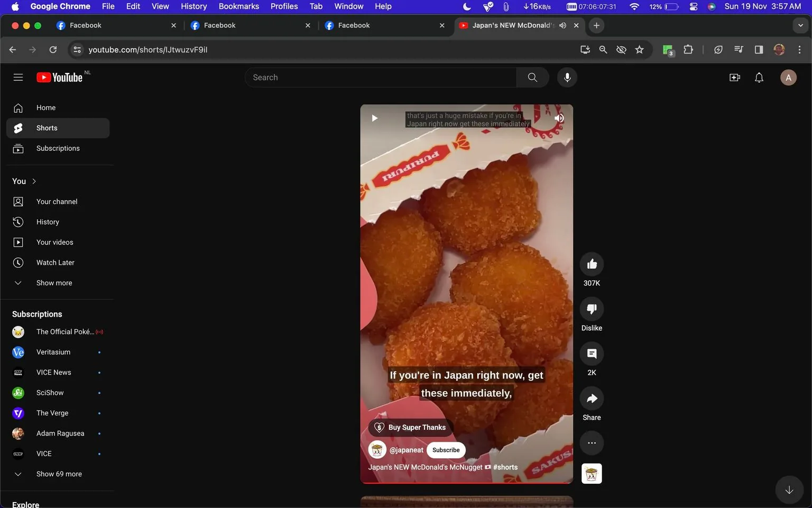Open the tab search chevron

pos(800,25)
